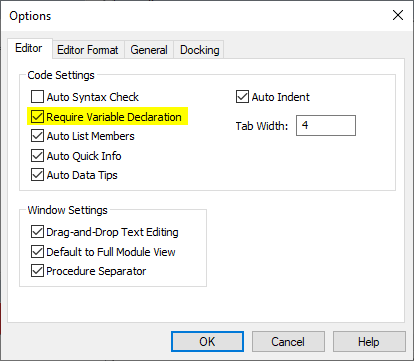Open Help from the dialog

pyautogui.click(x=369, y=341)
